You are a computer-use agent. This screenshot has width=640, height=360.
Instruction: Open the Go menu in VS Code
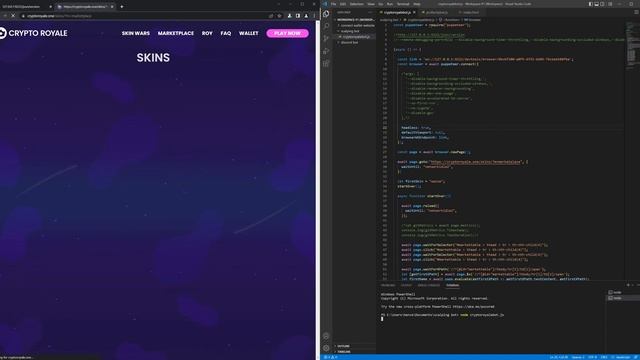380,4
